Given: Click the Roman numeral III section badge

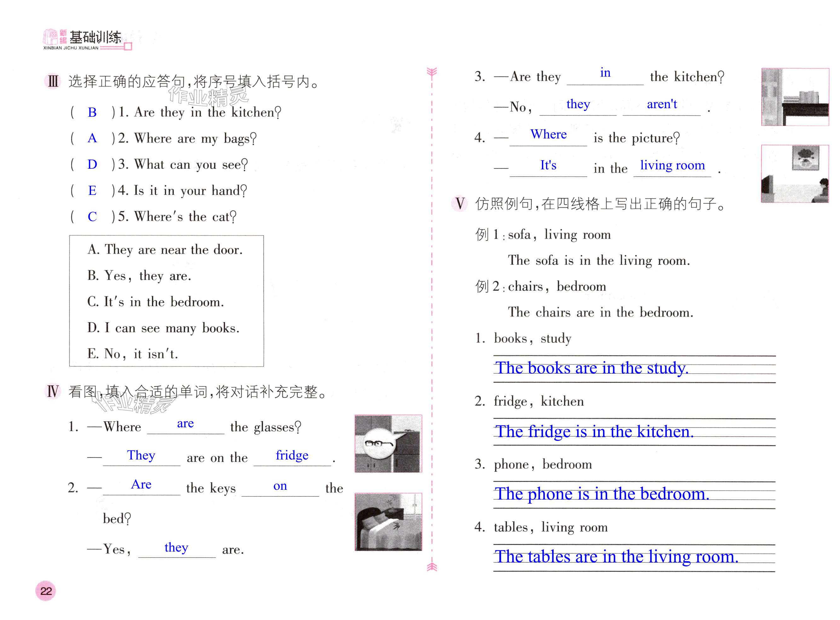Looking at the screenshot, I should [x=53, y=81].
